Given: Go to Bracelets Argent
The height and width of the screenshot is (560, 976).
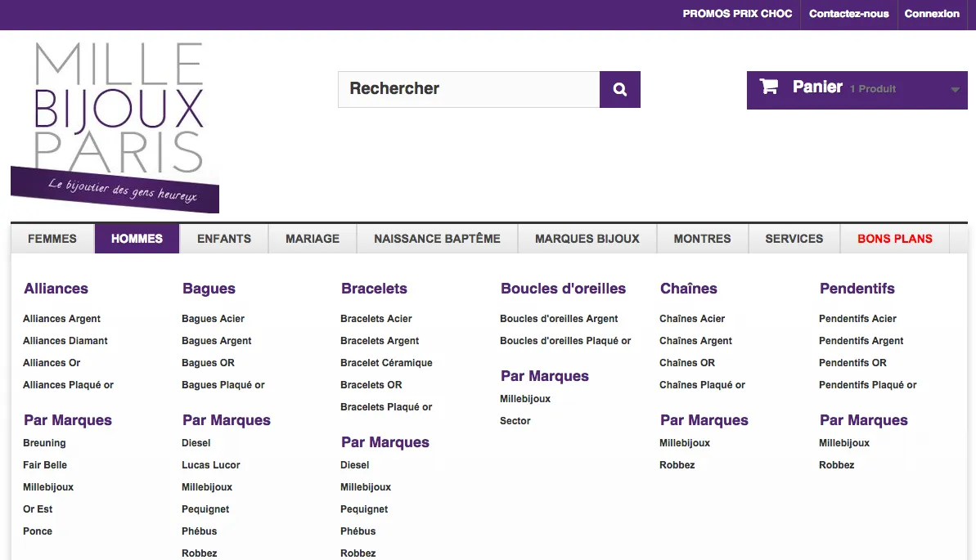Looking at the screenshot, I should tap(380, 341).
